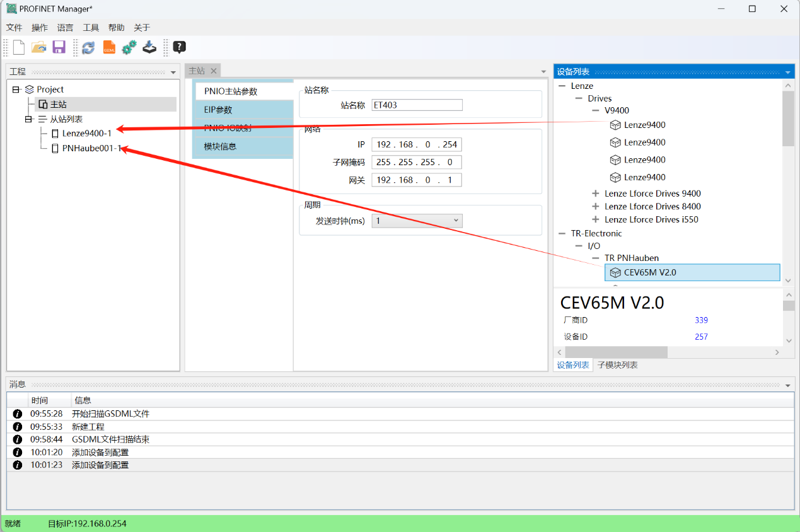This screenshot has width=800, height=532.
Task: Open the 设备列表 panel dropdown arrow
Action: (x=787, y=72)
